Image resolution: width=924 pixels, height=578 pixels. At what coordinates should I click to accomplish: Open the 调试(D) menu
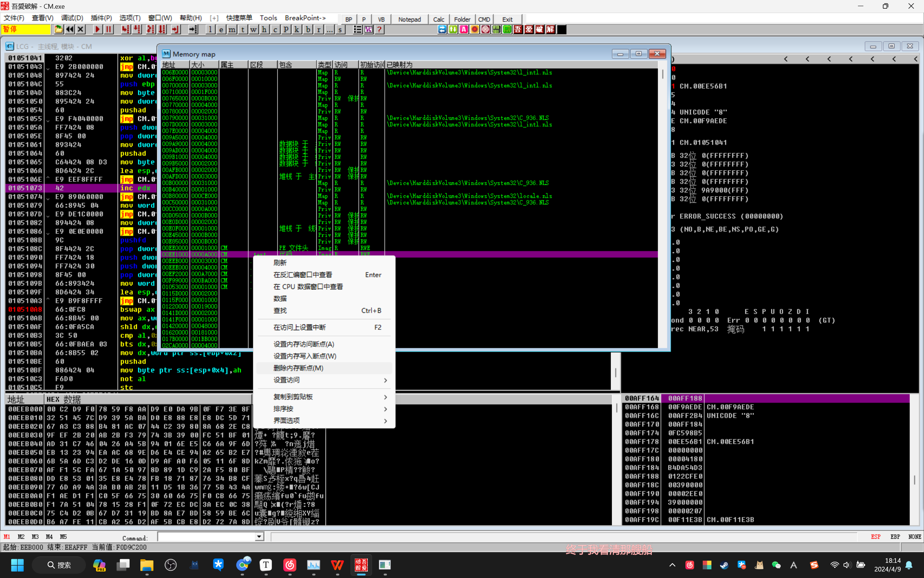[x=72, y=18]
